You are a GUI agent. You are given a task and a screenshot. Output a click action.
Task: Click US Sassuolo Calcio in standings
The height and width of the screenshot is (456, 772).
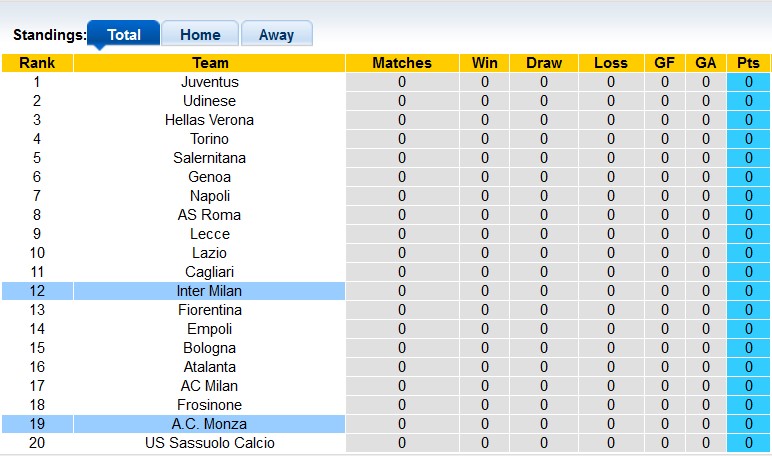pos(210,443)
